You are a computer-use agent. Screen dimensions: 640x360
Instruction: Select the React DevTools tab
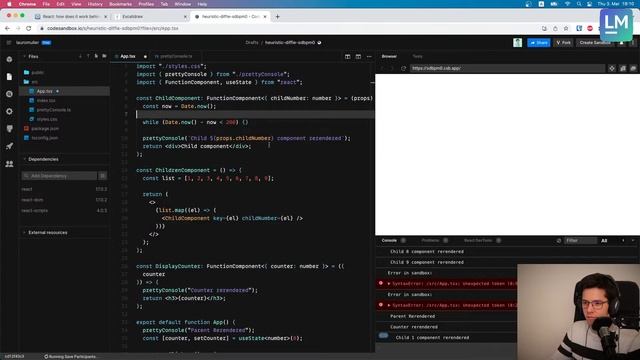point(478,240)
